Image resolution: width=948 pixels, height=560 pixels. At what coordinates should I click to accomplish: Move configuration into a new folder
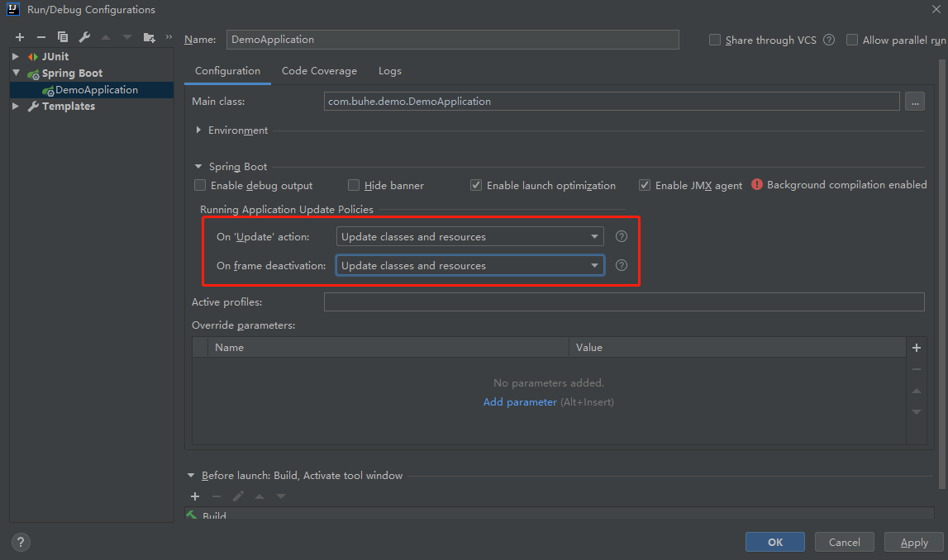point(150,37)
